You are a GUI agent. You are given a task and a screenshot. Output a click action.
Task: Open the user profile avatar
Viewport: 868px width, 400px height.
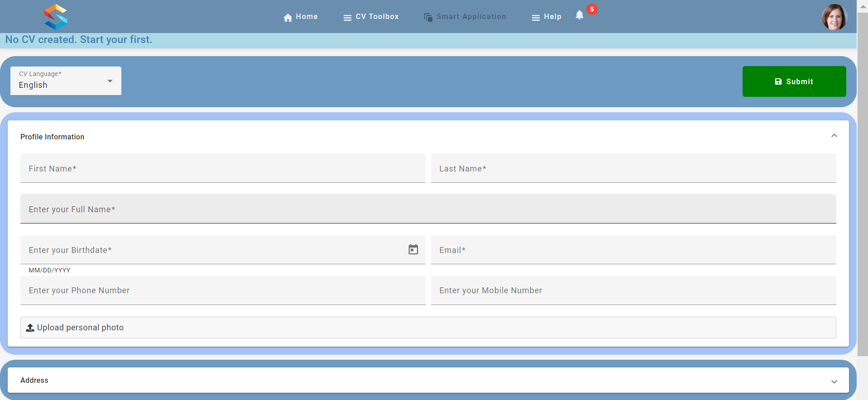click(x=834, y=17)
